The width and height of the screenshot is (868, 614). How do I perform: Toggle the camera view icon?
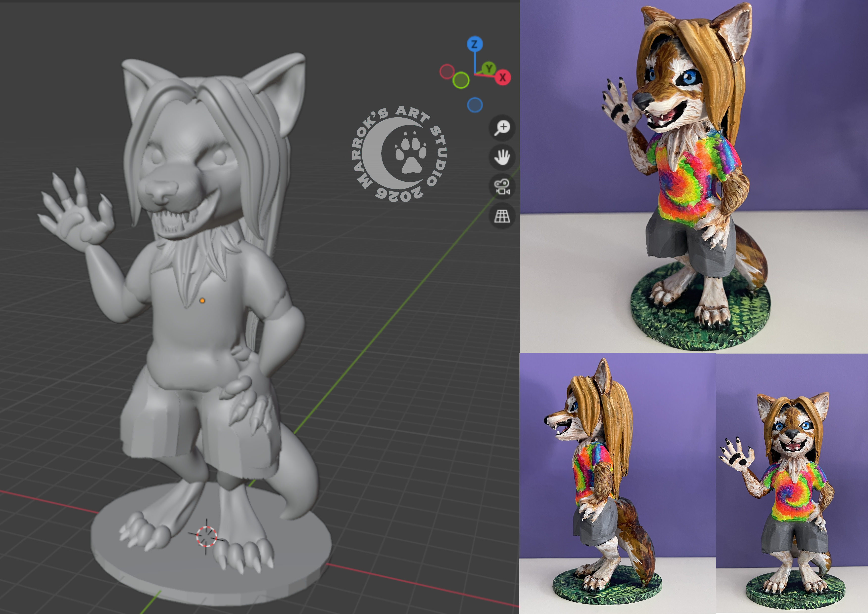pyautogui.click(x=502, y=186)
